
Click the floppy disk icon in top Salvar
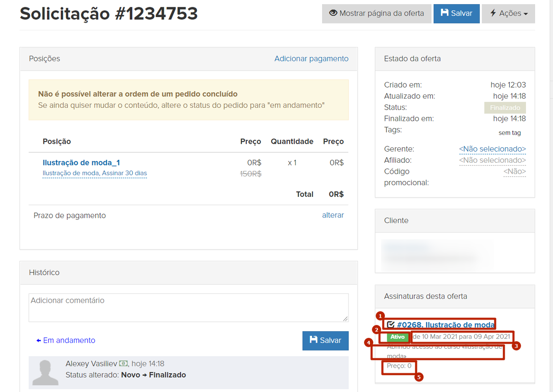(x=445, y=13)
